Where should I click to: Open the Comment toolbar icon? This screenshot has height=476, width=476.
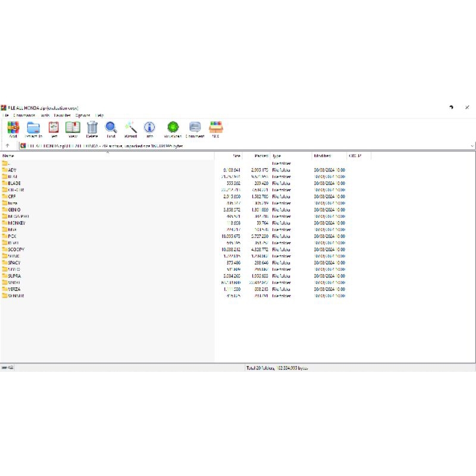coord(195,128)
